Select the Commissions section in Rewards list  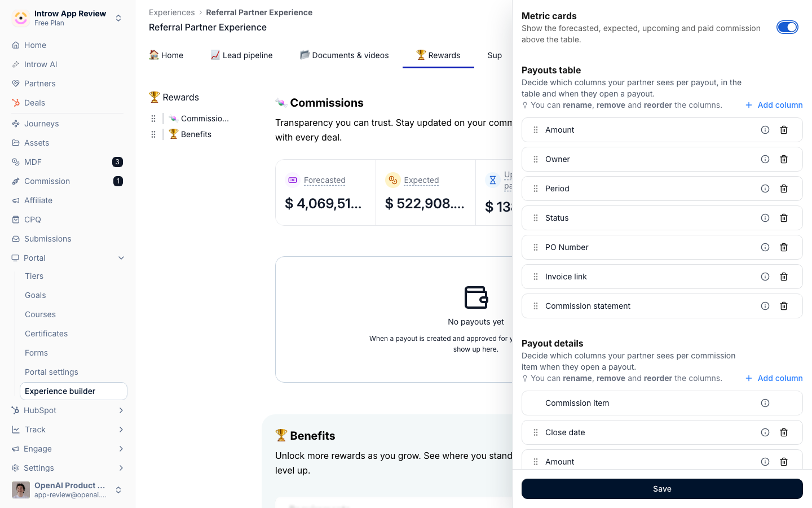coord(198,119)
